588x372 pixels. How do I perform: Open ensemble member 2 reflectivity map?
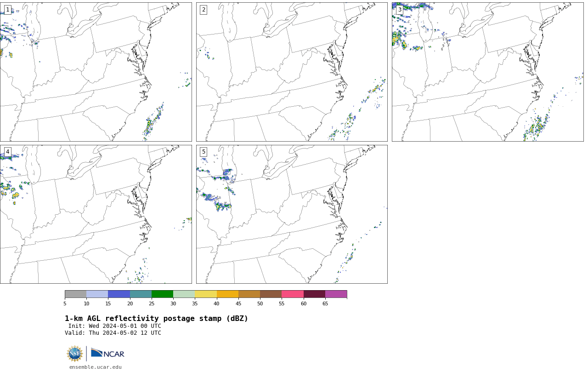[292, 72]
